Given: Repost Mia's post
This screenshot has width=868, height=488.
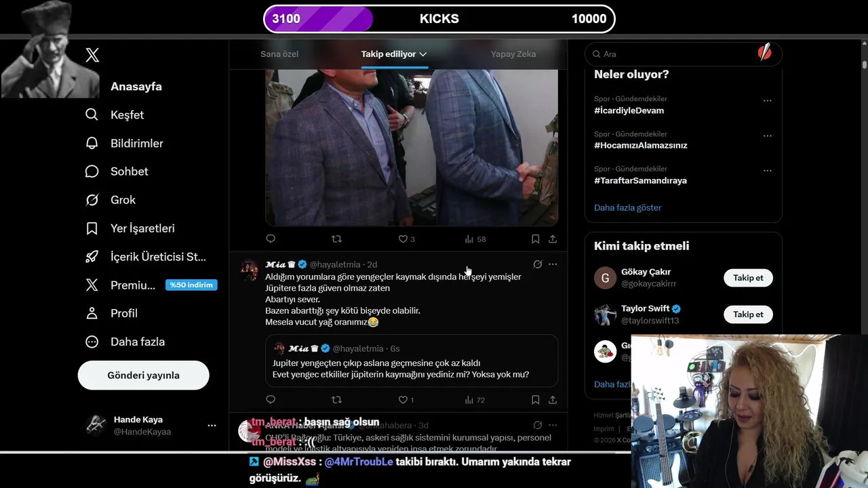Looking at the screenshot, I should click(336, 400).
